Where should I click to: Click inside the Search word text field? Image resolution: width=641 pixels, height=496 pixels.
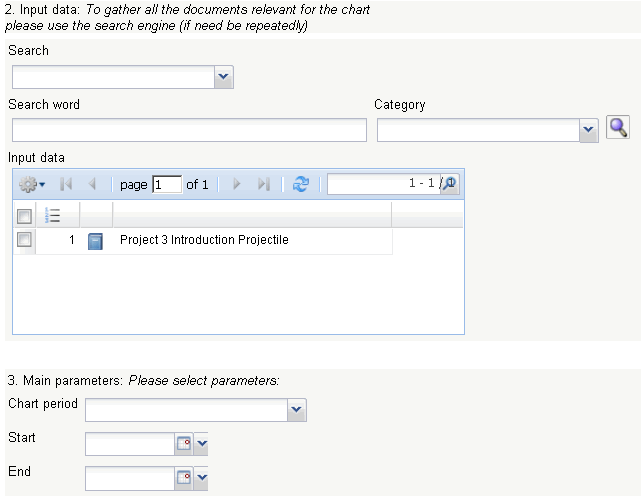coord(190,130)
